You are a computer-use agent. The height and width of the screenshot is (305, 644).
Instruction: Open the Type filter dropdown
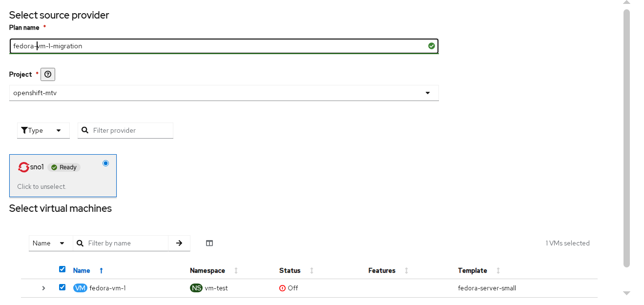pos(43,130)
